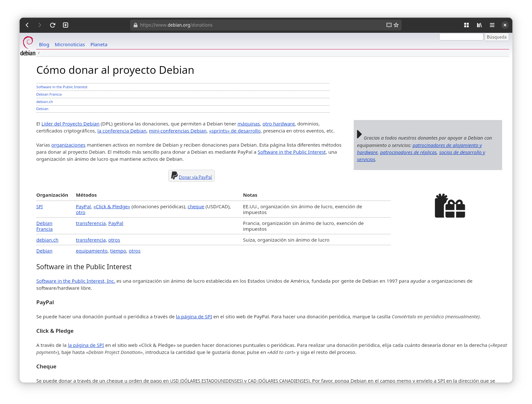Click the Notas column header
The height and width of the screenshot is (404, 532).
(x=250, y=195)
